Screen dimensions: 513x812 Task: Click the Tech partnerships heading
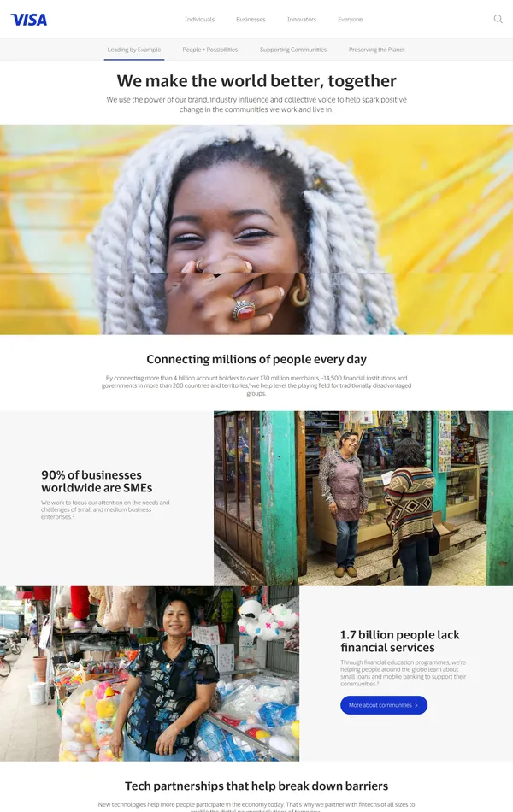point(256,786)
